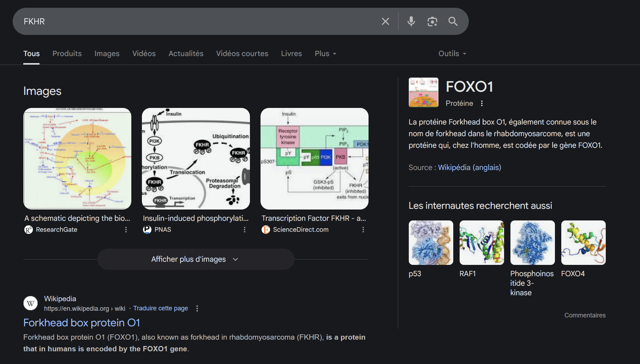Start voice search with the microphone icon
This screenshot has width=640, height=364.
(411, 22)
